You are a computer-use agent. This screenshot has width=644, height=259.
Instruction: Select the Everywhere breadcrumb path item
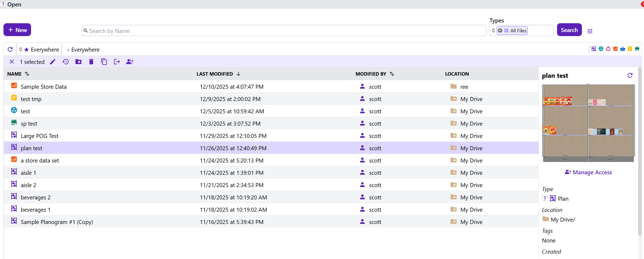[x=85, y=50]
